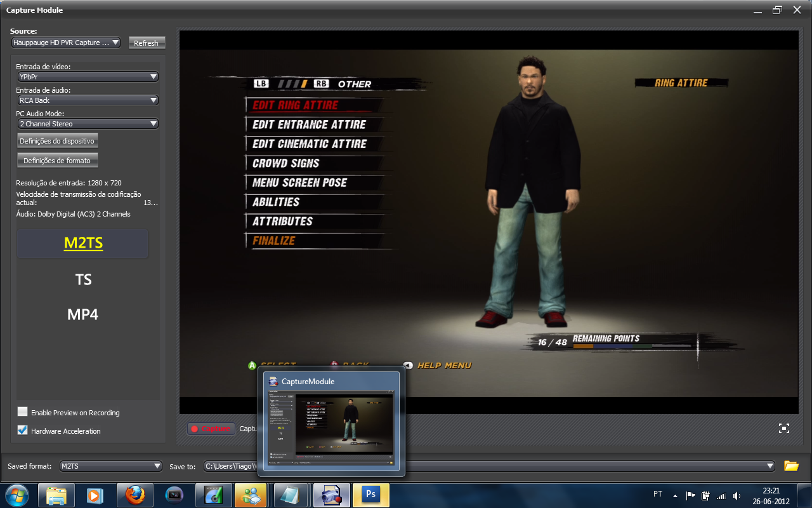The height and width of the screenshot is (508, 812).
Task: Open the Entrada de áudio RCA Back dropdown
Action: click(87, 100)
